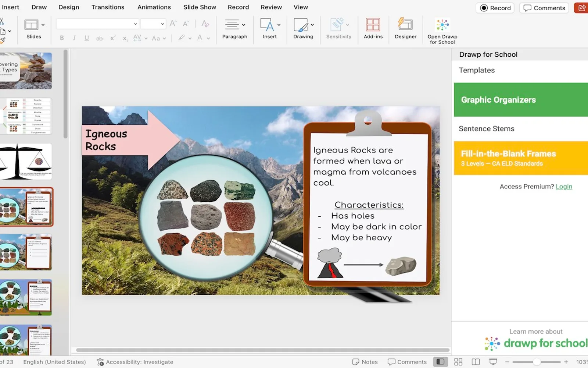Start slide show from status bar
Image resolution: width=588 pixels, height=368 pixels.
[x=493, y=362]
